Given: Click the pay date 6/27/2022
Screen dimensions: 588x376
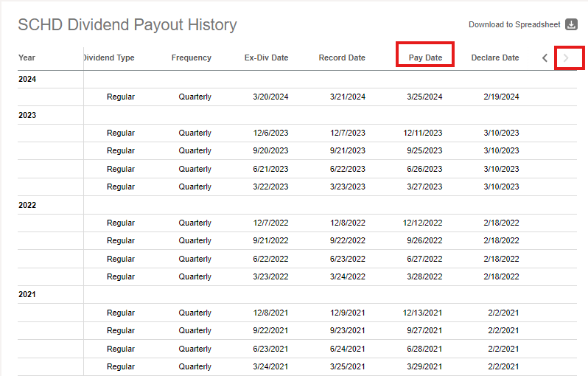Looking at the screenshot, I should pos(424,259).
